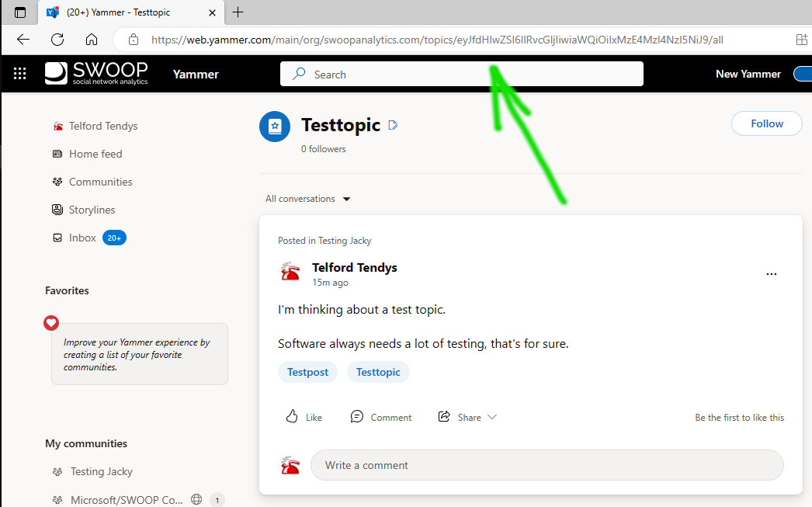Click the Yammer app name in header
Image resolution: width=812 pixels, height=507 pixels.
pyautogui.click(x=196, y=74)
